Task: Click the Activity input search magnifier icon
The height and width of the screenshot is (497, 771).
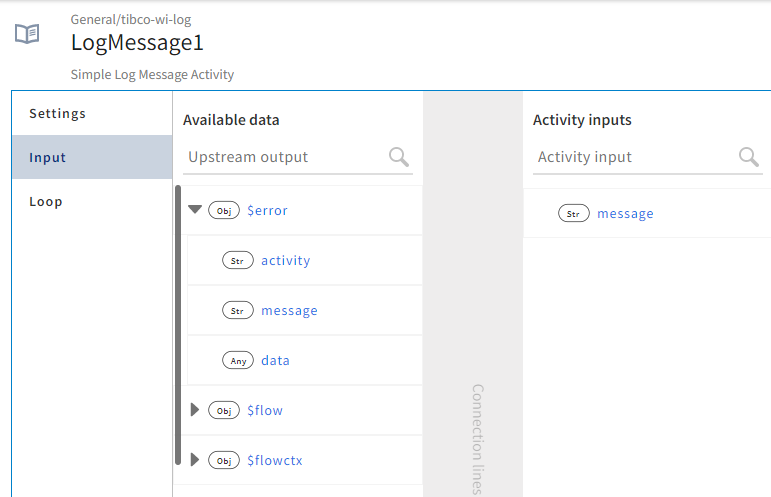Action: click(x=748, y=156)
